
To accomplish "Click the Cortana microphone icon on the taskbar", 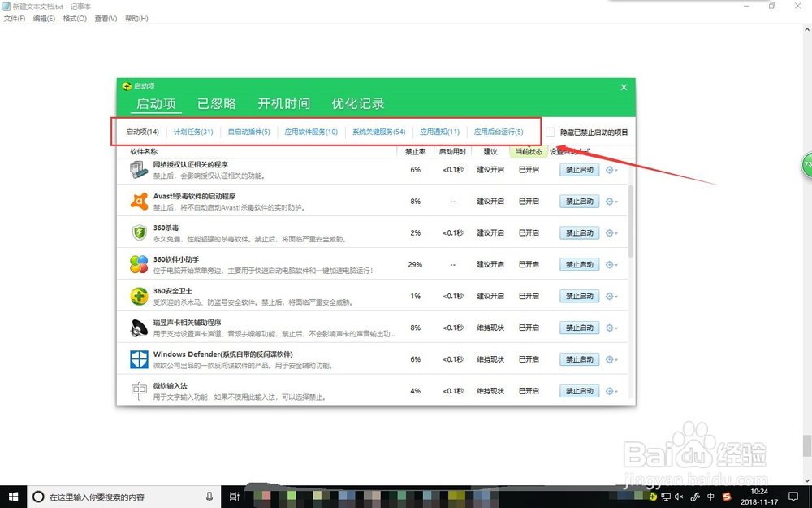I will coord(209,497).
